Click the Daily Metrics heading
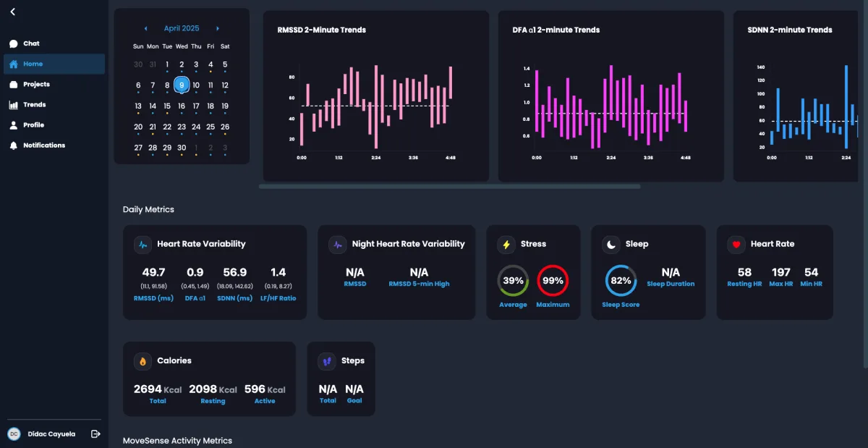The height and width of the screenshot is (448, 868). click(x=148, y=210)
